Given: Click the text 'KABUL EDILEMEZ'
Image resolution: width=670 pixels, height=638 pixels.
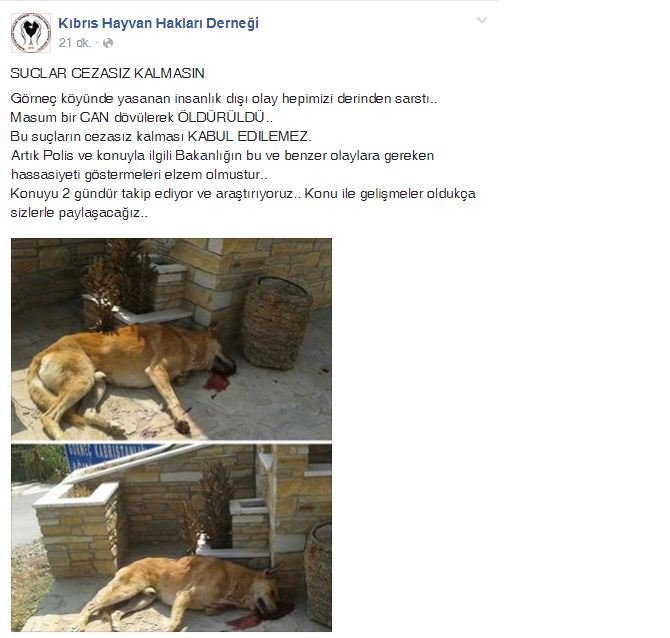Looking at the screenshot, I should point(250,136).
